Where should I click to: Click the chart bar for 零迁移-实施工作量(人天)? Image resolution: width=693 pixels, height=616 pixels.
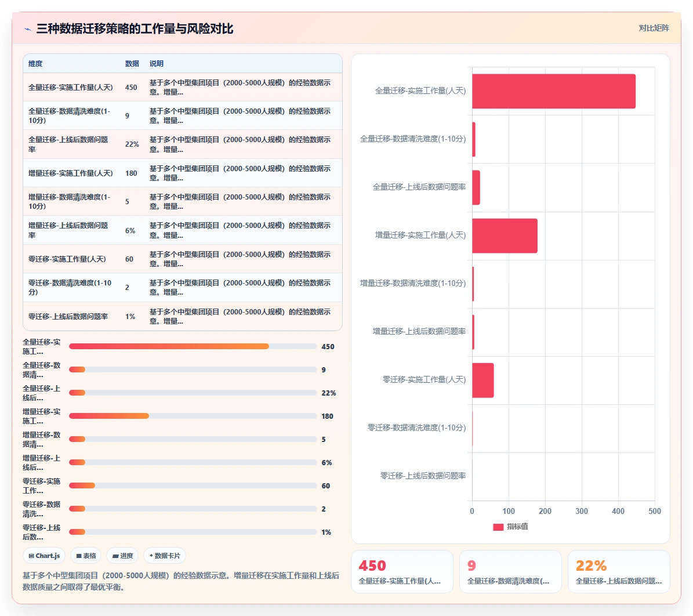483,381
